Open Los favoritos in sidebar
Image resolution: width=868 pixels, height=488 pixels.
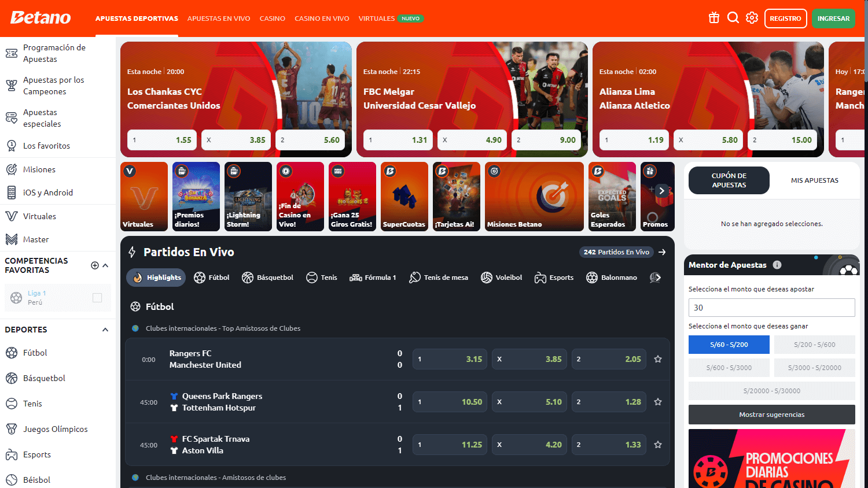58,146
